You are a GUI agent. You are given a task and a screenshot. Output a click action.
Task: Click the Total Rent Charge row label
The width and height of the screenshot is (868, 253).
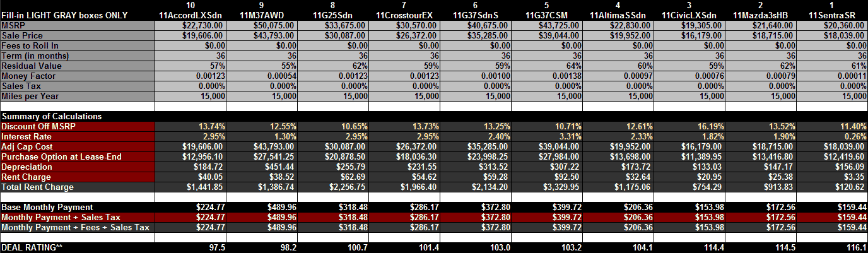tap(78, 187)
